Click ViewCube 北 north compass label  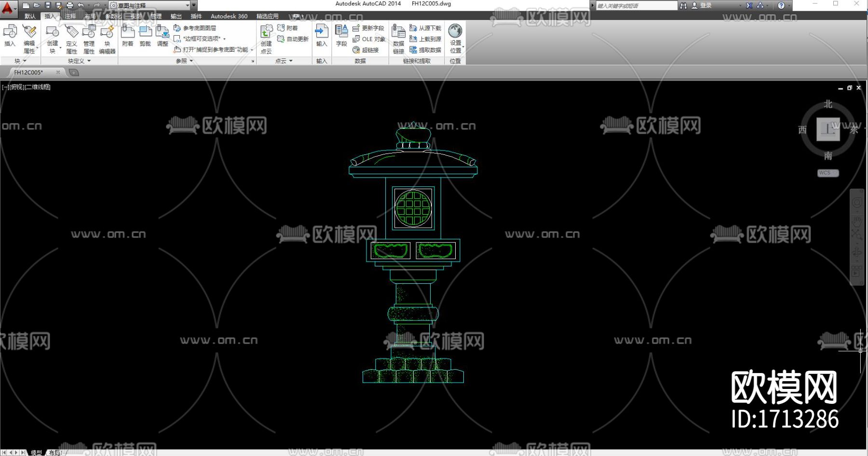pos(828,104)
